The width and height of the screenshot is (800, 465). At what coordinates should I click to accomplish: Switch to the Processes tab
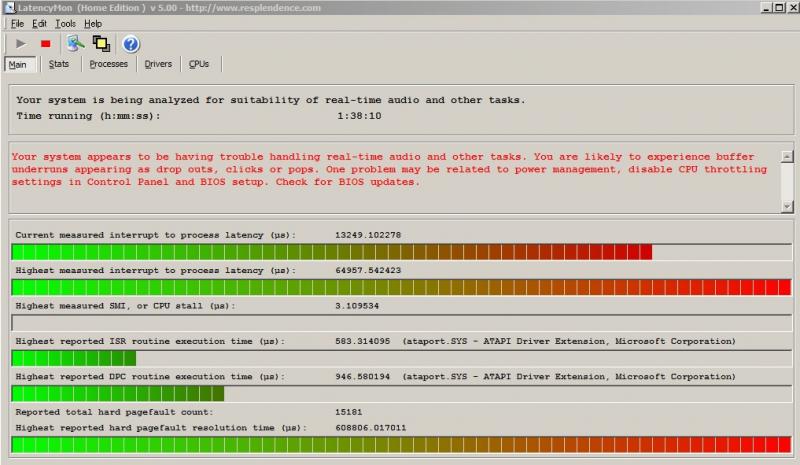[x=109, y=64]
